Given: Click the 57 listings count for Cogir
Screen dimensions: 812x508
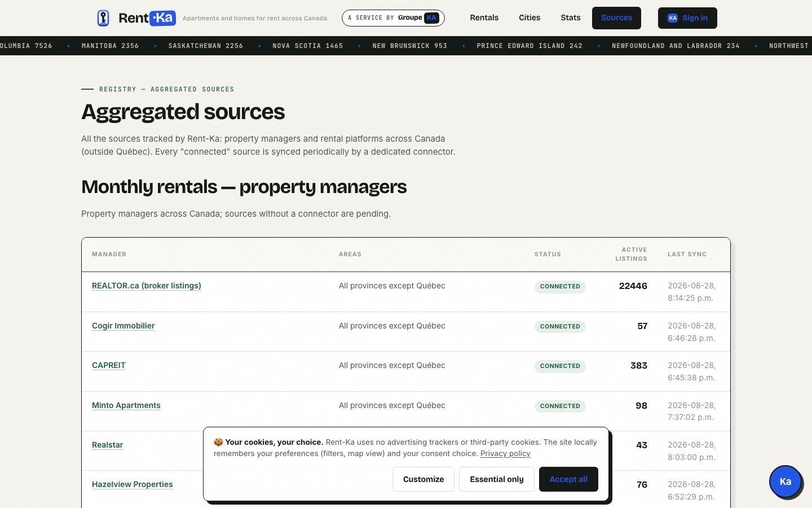Looking at the screenshot, I should click(642, 326).
